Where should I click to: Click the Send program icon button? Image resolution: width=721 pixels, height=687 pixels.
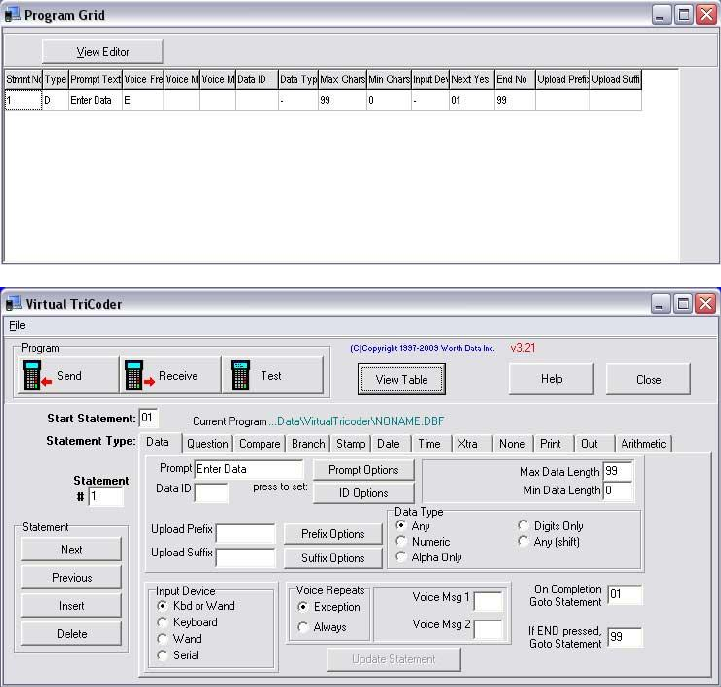(68, 376)
